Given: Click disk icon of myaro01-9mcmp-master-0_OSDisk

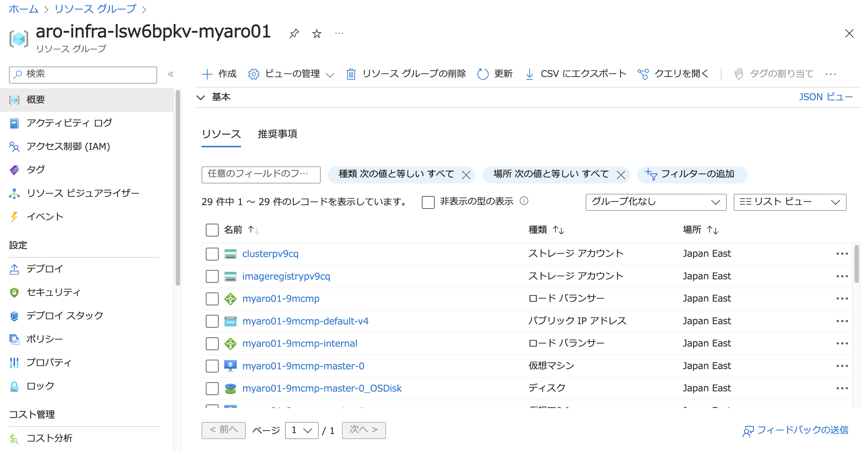Looking at the screenshot, I should [x=230, y=388].
